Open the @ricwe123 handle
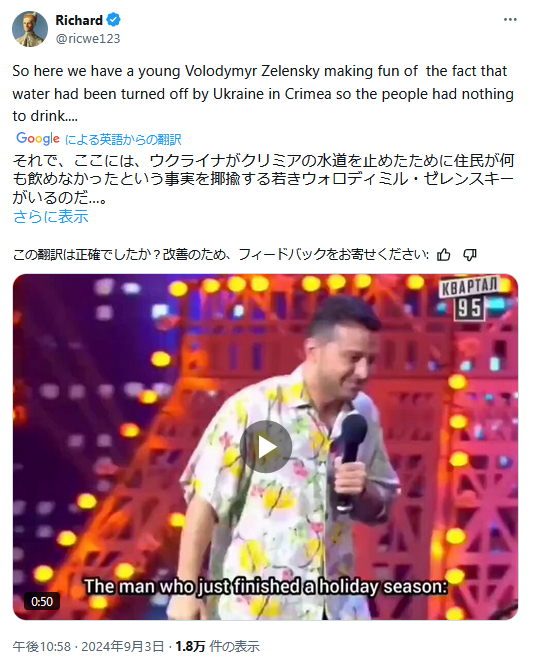Image resolution: width=533 pixels, height=660 pixels. tap(88, 38)
